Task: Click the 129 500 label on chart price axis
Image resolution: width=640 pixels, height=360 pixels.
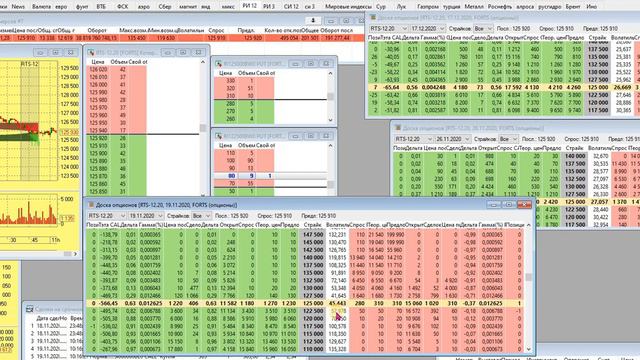Action: 69,68
